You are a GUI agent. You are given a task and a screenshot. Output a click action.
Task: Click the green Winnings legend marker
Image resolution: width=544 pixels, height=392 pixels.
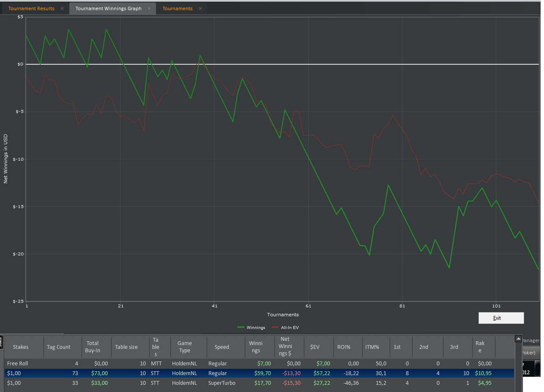click(241, 327)
